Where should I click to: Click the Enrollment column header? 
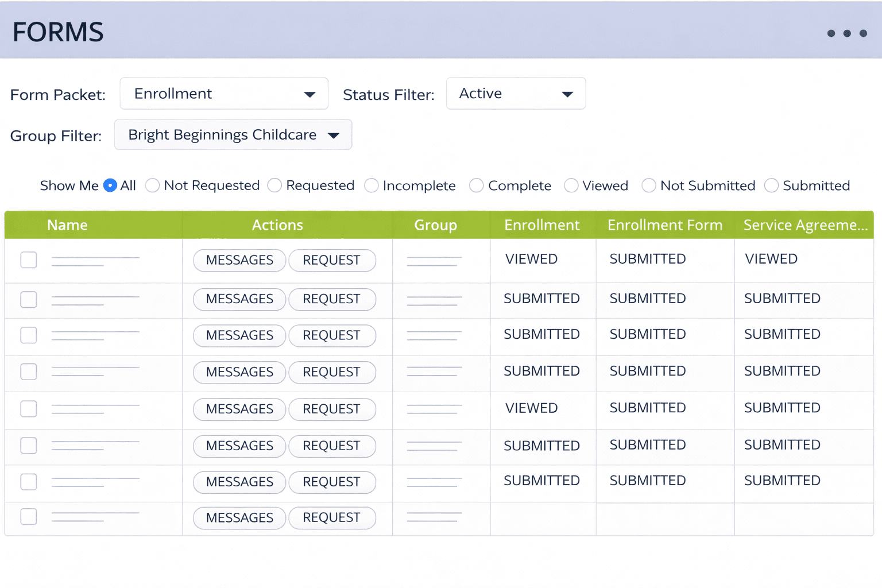542,225
